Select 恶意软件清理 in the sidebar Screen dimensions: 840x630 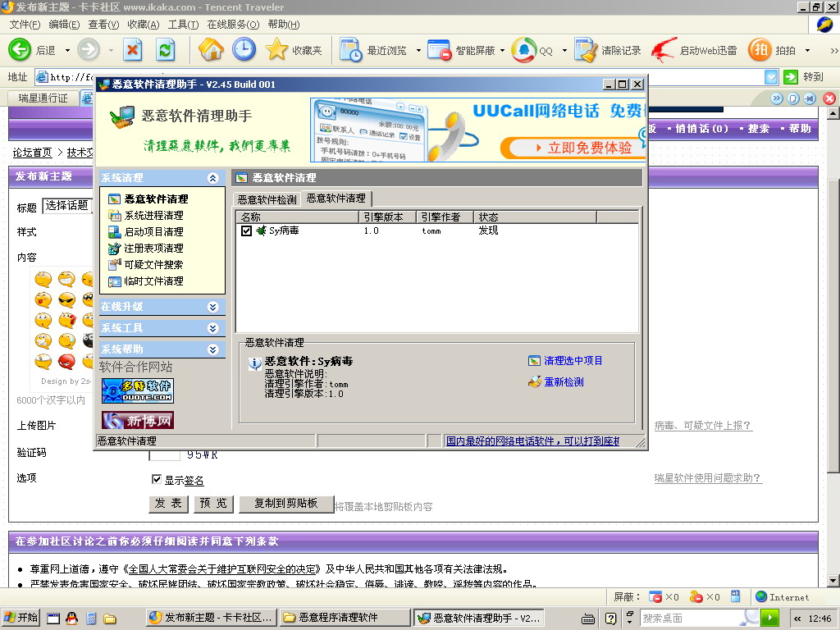156,199
